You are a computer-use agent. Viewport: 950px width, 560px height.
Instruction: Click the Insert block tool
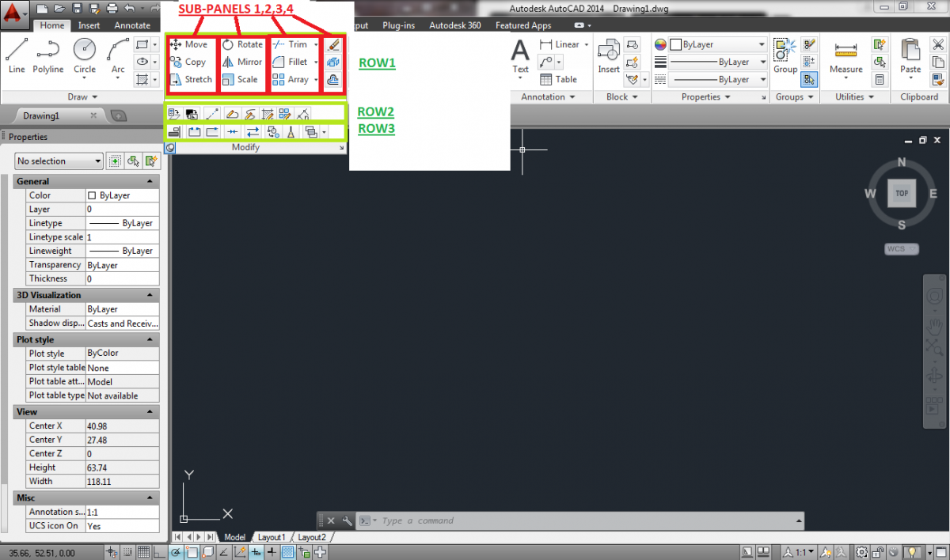point(609,57)
